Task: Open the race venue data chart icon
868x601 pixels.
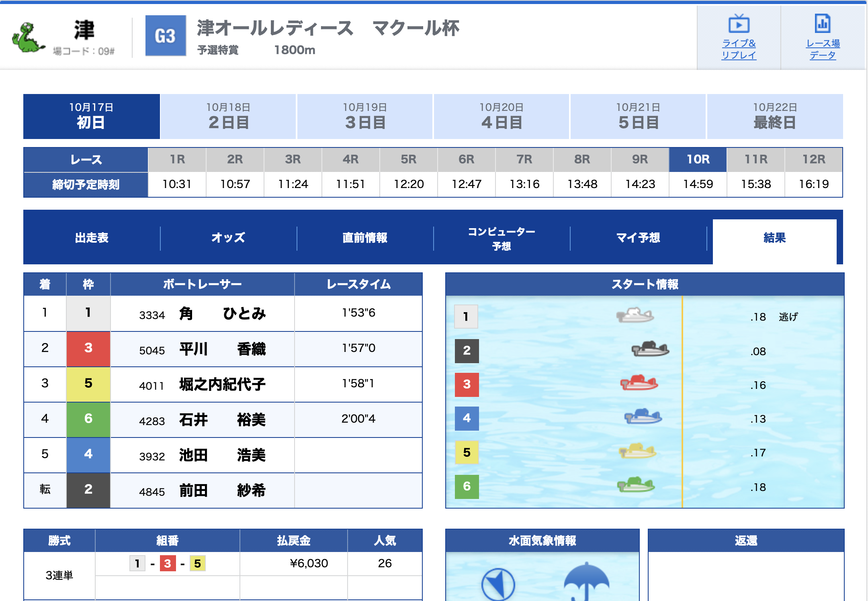Action: click(x=822, y=23)
